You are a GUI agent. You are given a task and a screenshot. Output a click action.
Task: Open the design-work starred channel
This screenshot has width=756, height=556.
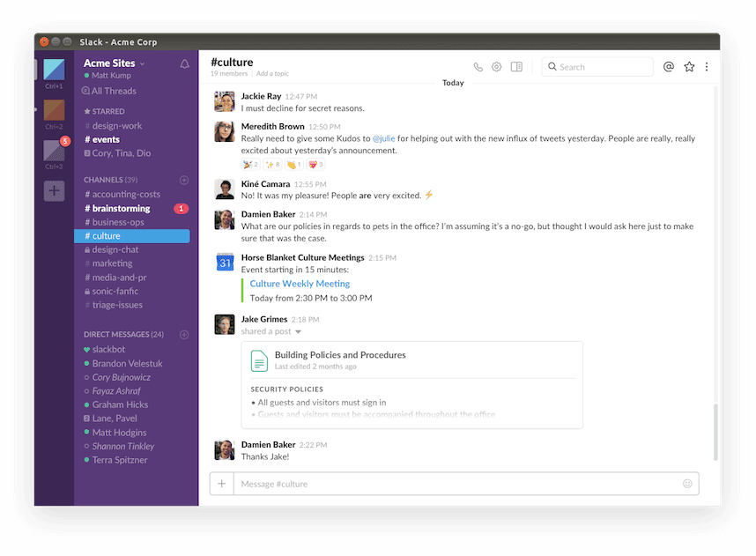pos(114,126)
